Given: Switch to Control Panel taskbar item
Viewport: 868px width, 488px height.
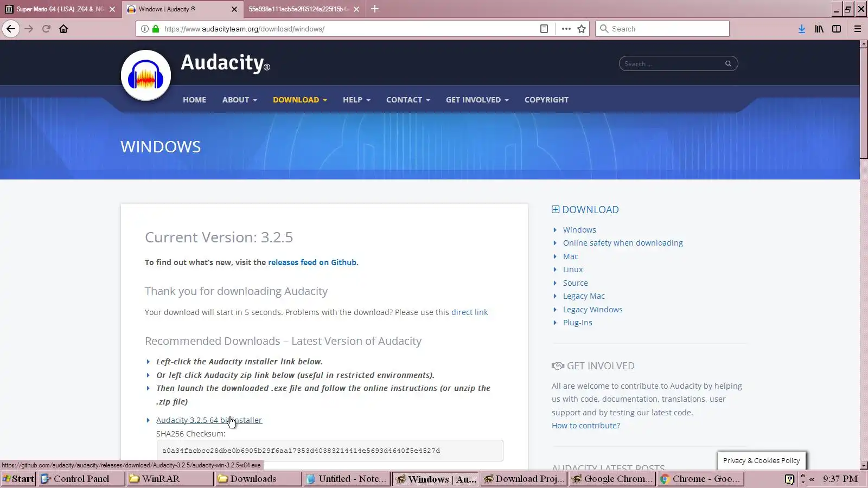Looking at the screenshot, I should 81,479.
